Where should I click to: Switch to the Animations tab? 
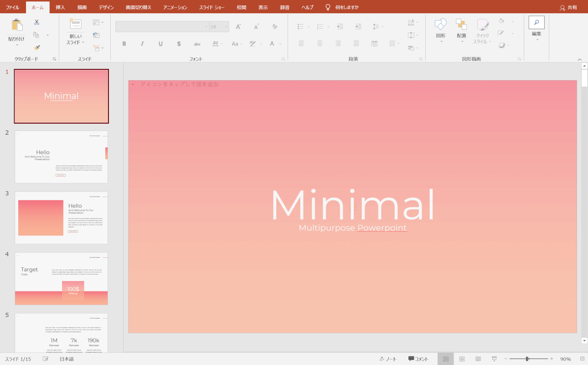pyautogui.click(x=175, y=7)
